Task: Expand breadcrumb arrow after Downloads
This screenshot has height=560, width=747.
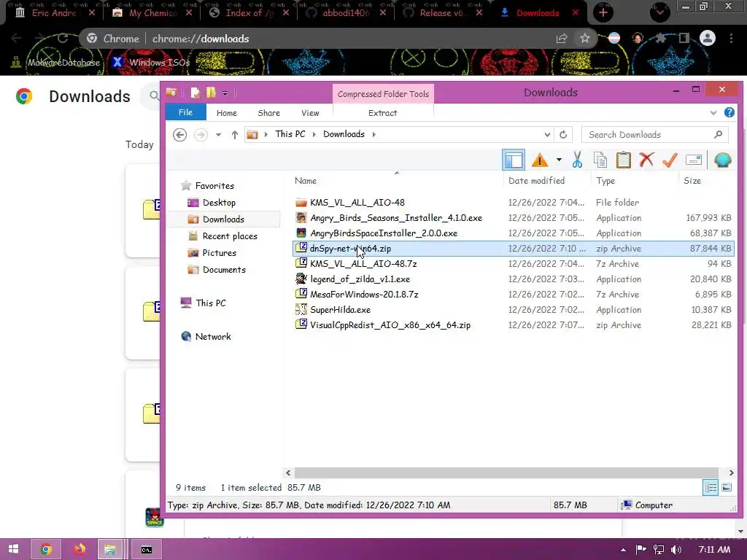Action: click(x=374, y=134)
